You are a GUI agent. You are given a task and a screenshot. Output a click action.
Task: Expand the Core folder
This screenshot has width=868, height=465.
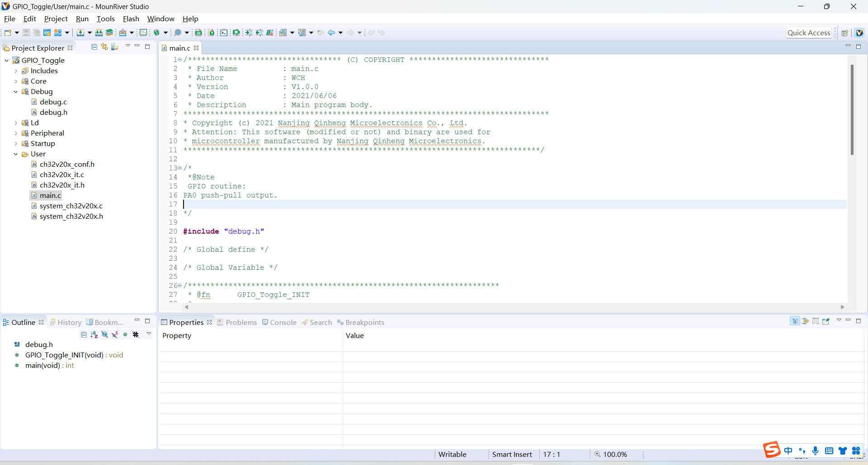pos(16,81)
